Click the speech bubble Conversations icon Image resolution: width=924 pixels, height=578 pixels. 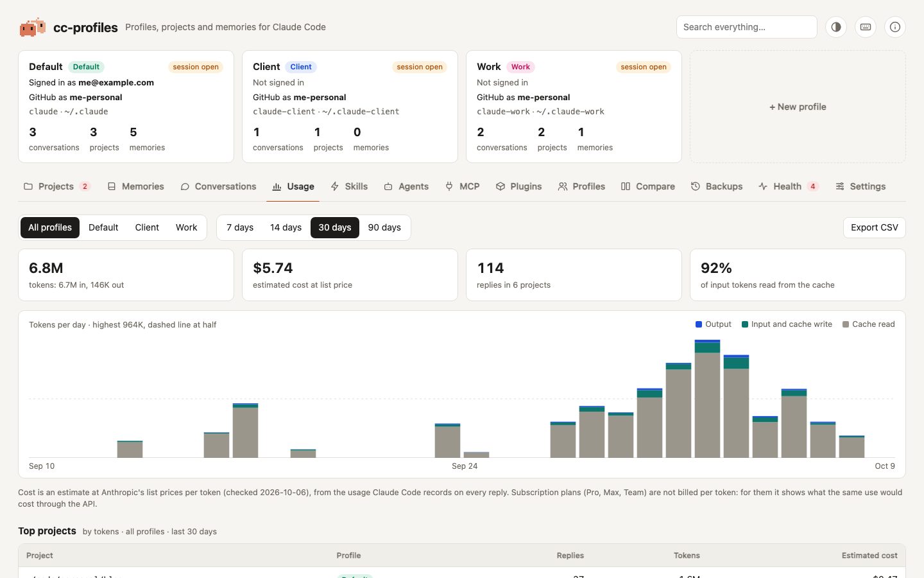[x=185, y=186]
